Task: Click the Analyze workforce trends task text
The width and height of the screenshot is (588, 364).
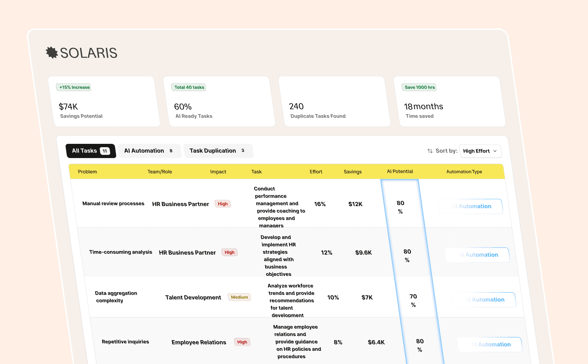Action: click(x=290, y=300)
